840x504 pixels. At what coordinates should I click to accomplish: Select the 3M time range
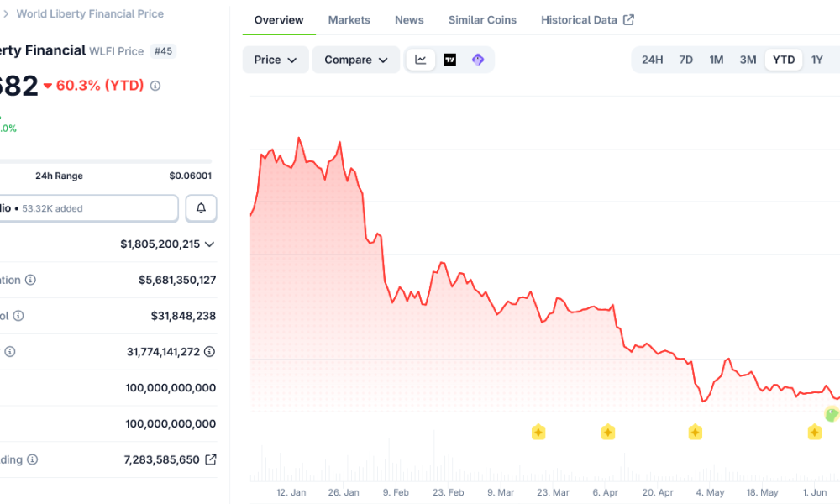[748, 60]
